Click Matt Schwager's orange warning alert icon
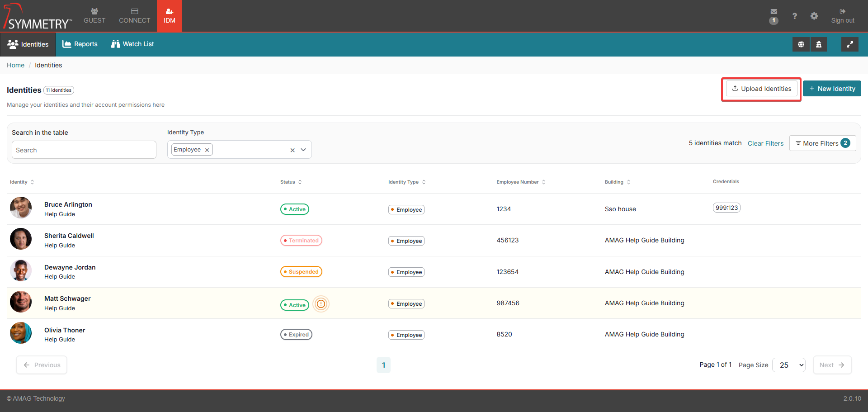 pyautogui.click(x=321, y=304)
